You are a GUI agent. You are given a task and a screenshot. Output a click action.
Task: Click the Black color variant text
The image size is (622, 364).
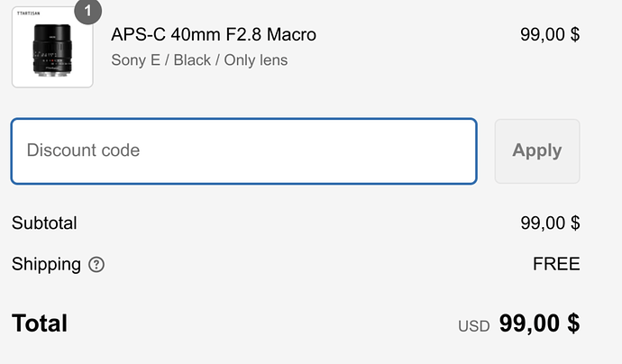[x=192, y=60]
